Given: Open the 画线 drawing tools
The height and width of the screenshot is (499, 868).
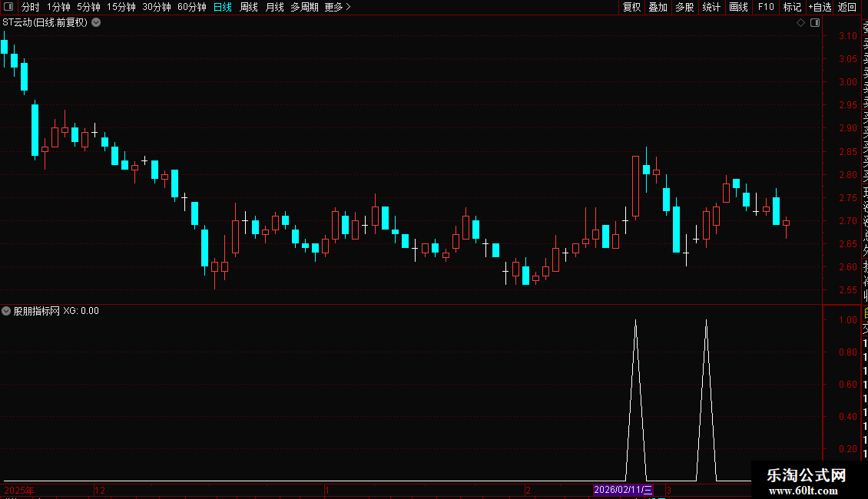Looking at the screenshot, I should coord(738,7).
